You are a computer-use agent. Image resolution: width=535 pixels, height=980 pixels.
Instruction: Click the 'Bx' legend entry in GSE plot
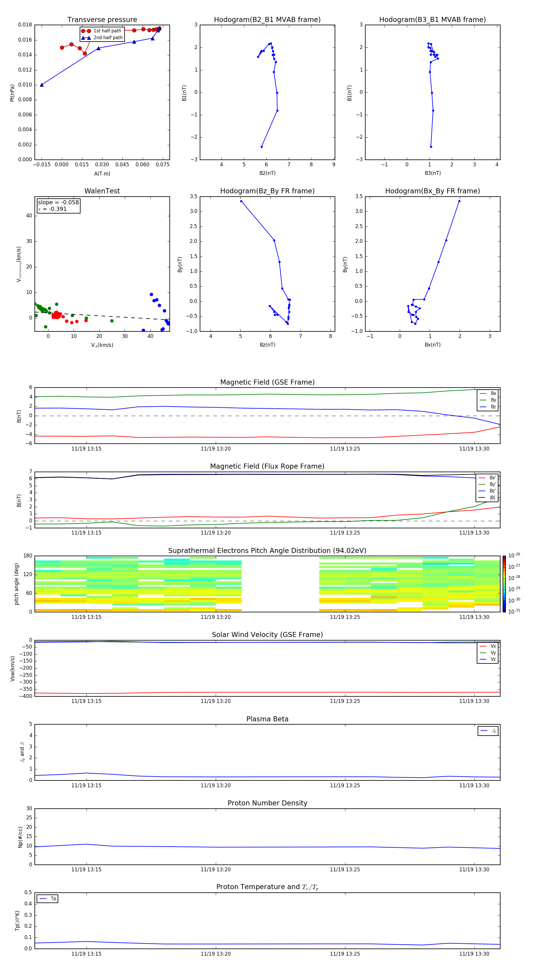(488, 393)
